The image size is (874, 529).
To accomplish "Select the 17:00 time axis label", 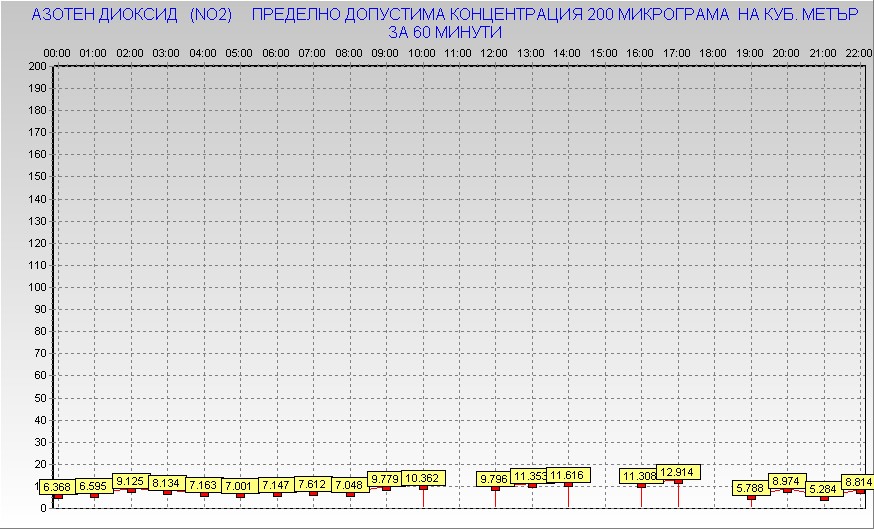I will pyautogui.click(x=677, y=52).
